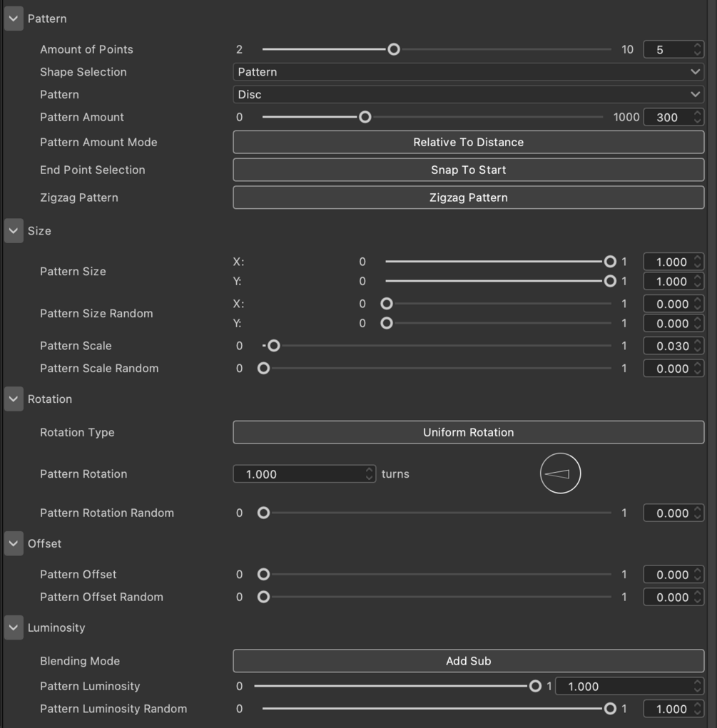Click the Add Sub blending mode button
The height and width of the screenshot is (728, 717).
point(469,661)
